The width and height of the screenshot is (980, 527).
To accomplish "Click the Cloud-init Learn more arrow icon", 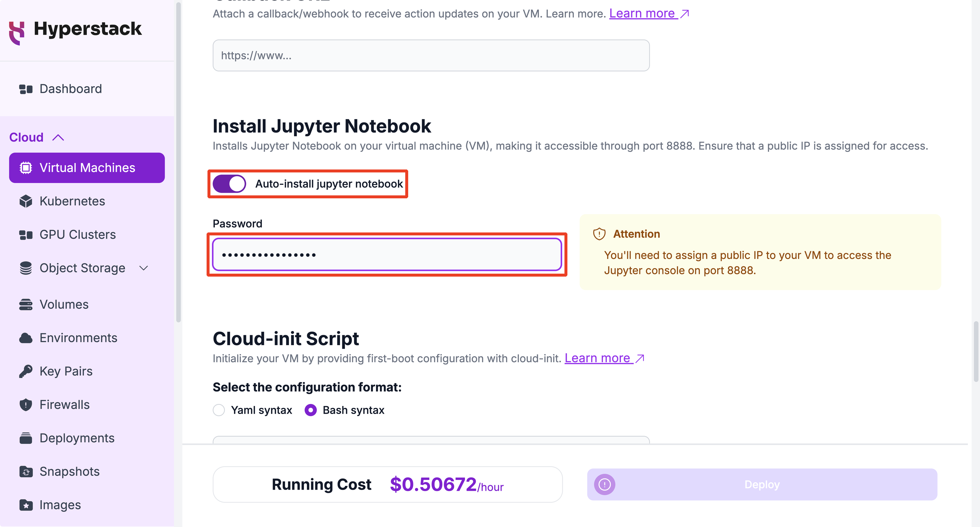I will (x=640, y=358).
